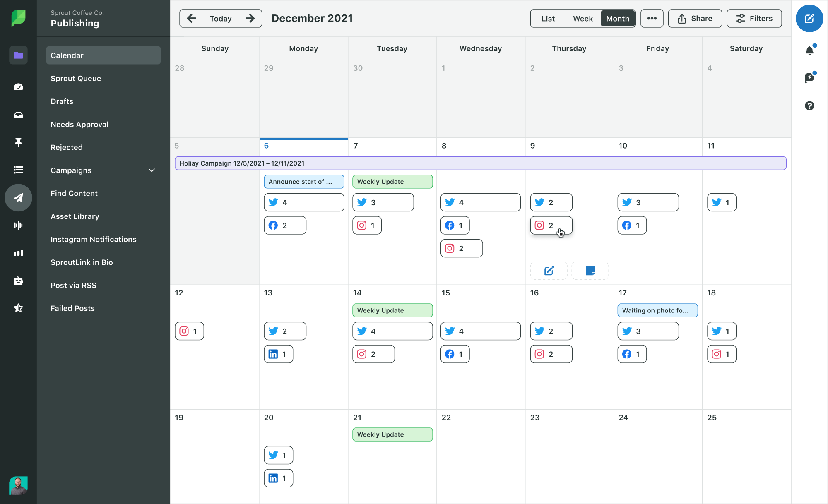
Task: Switch to List view tab
Action: [548, 18]
